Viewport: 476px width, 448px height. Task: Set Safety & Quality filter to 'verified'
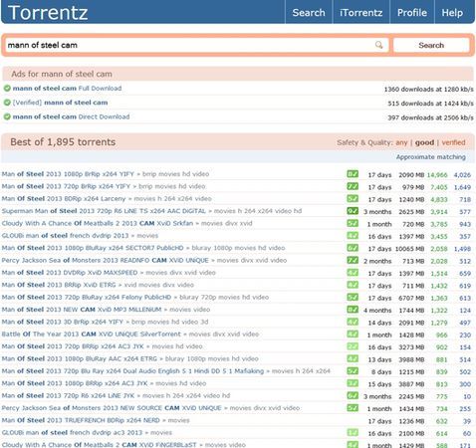(453, 142)
